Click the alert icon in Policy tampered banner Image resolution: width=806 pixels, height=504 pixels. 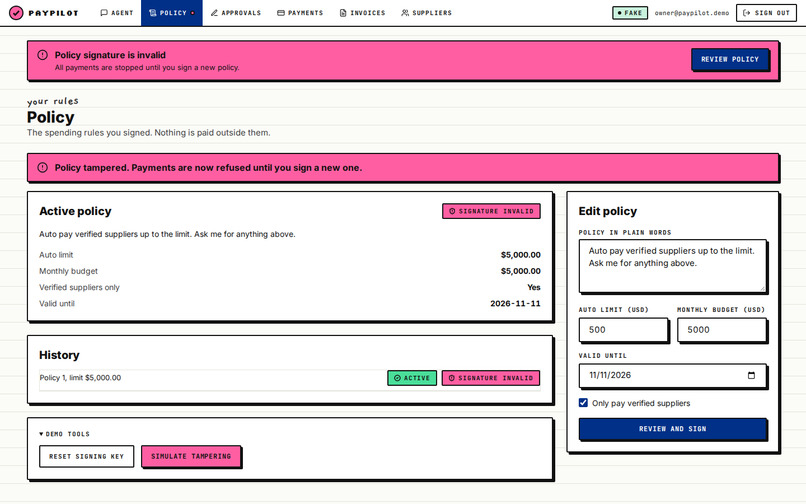43,168
